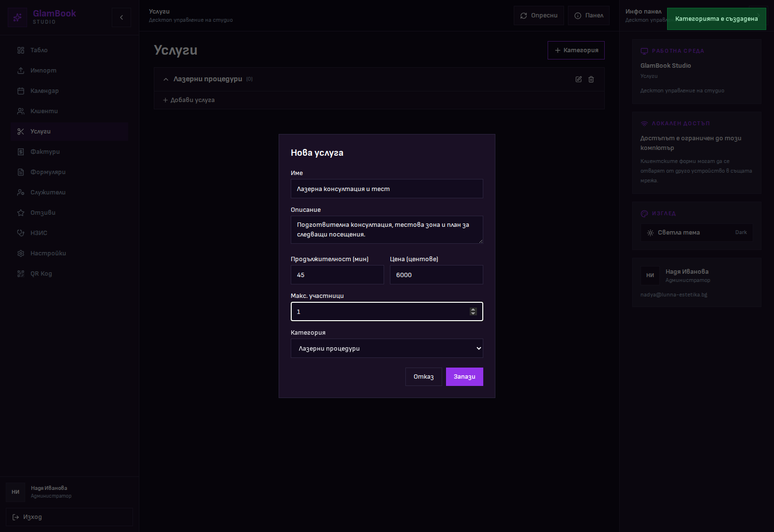The height and width of the screenshot is (532, 774).
Task: Open Услуги via the scissors icon
Action: tap(21, 132)
